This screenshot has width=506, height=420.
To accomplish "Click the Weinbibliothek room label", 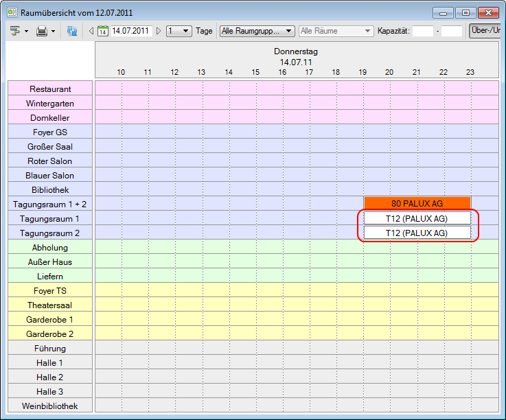I will click(50, 406).
